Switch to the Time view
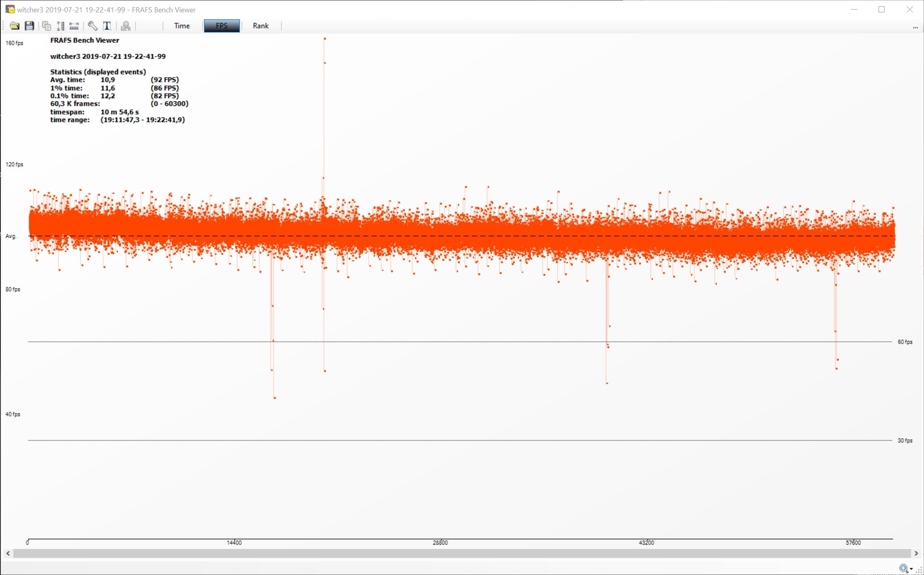The image size is (924, 575). 181,26
